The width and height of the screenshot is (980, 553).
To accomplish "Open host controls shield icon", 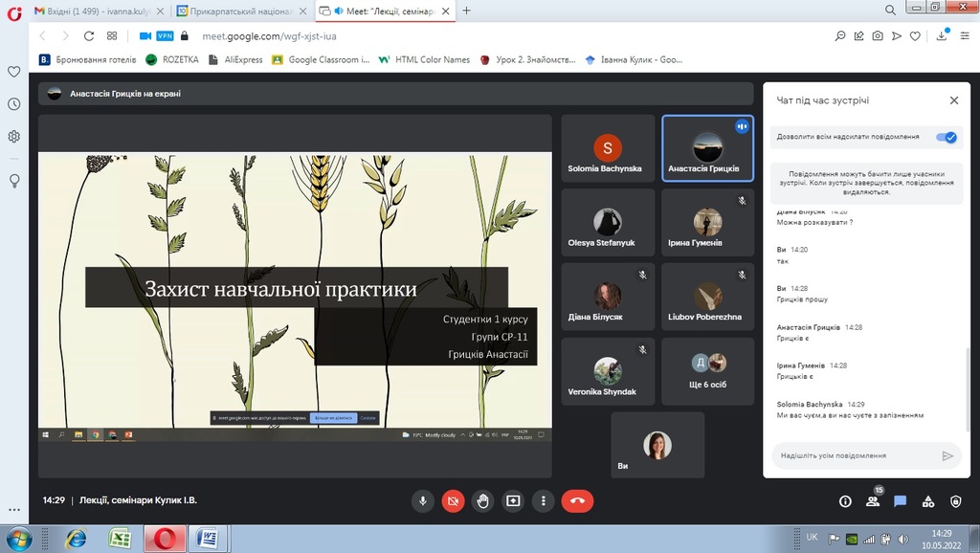I will [955, 500].
